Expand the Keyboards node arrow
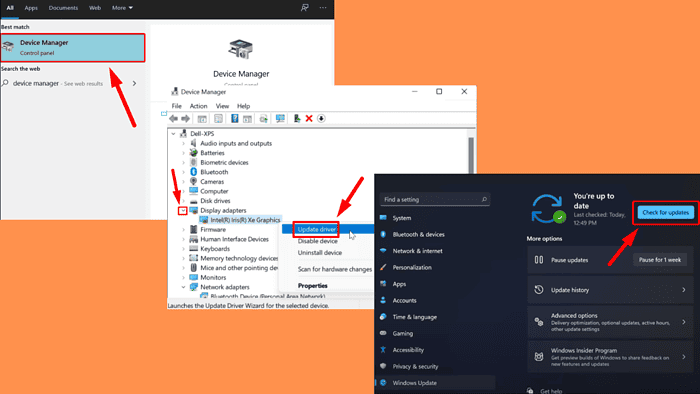Screen dimensions: 700x394 (x=183, y=249)
